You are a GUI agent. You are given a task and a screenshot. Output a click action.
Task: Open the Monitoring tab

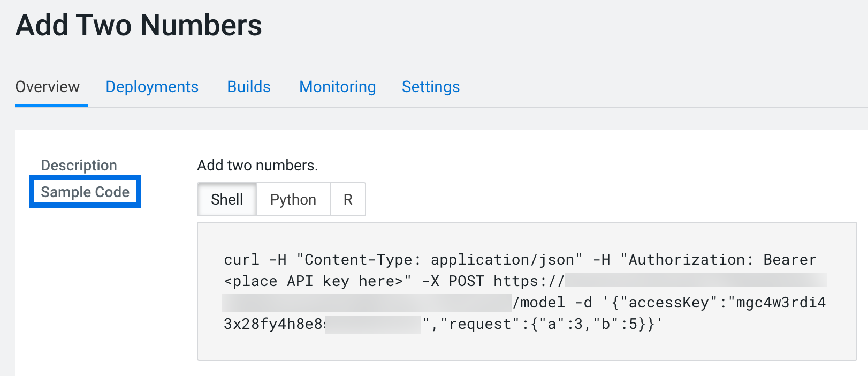[338, 87]
